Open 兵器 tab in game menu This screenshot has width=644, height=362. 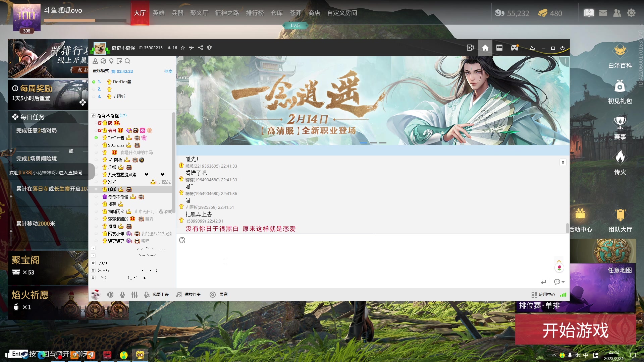(x=177, y=13)
